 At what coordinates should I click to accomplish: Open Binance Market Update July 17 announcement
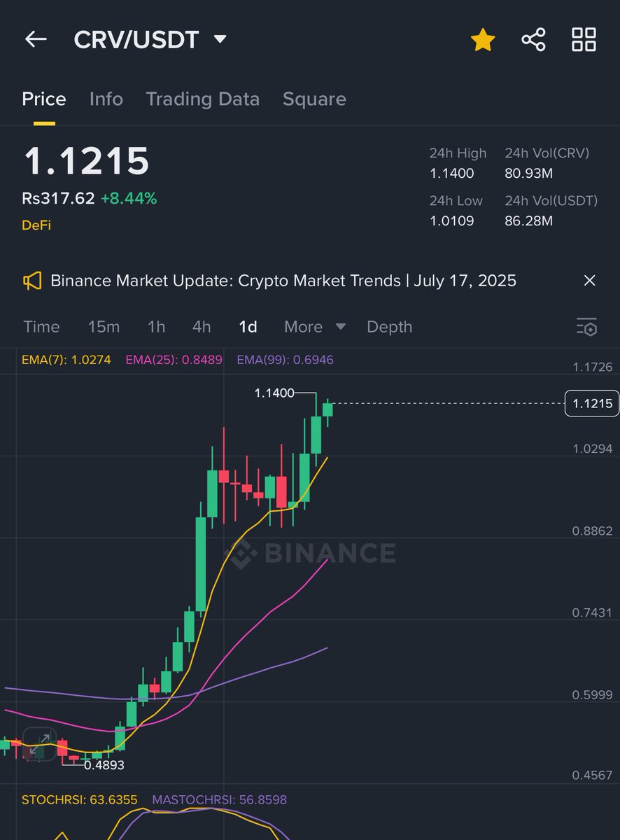coord(283,281)
